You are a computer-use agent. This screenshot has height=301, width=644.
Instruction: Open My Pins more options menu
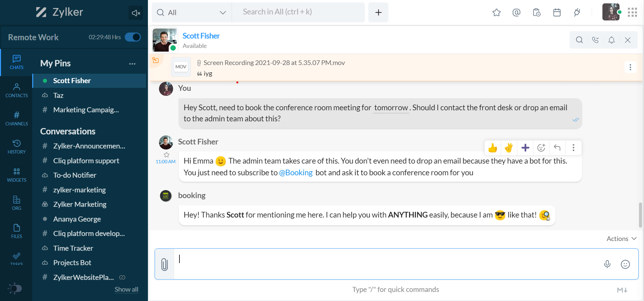click(132, 64)
